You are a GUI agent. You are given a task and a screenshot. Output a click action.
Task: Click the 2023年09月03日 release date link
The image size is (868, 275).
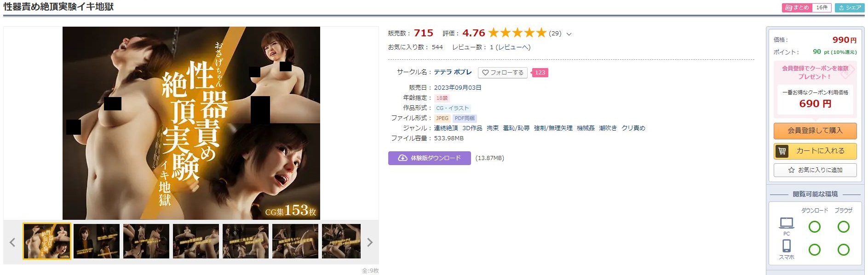pyautogui.click(x=458, y=88)
